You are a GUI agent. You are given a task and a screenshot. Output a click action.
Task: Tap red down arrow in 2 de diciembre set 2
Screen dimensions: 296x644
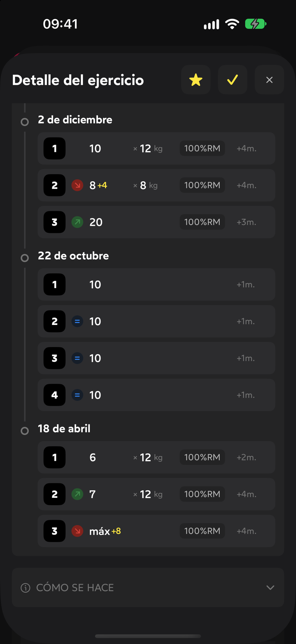point(77,185)
